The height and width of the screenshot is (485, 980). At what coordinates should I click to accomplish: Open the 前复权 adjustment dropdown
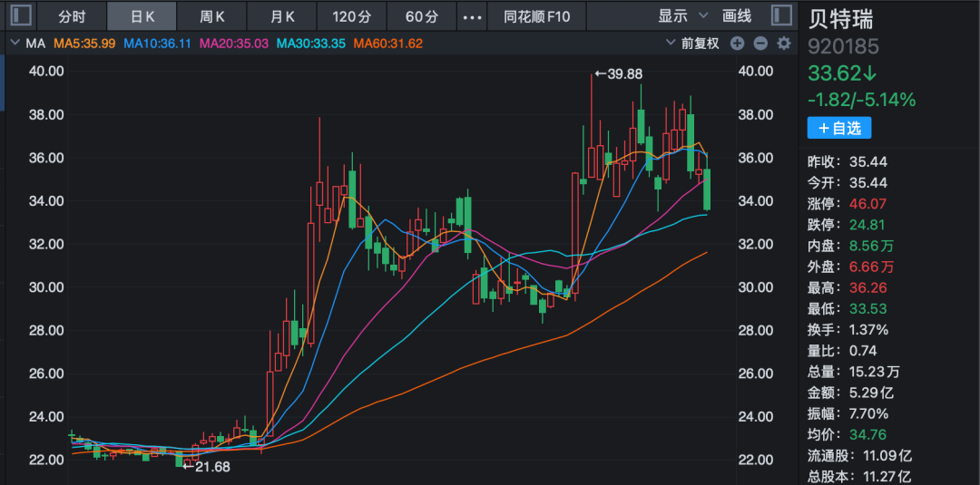[x=692, y=44]
